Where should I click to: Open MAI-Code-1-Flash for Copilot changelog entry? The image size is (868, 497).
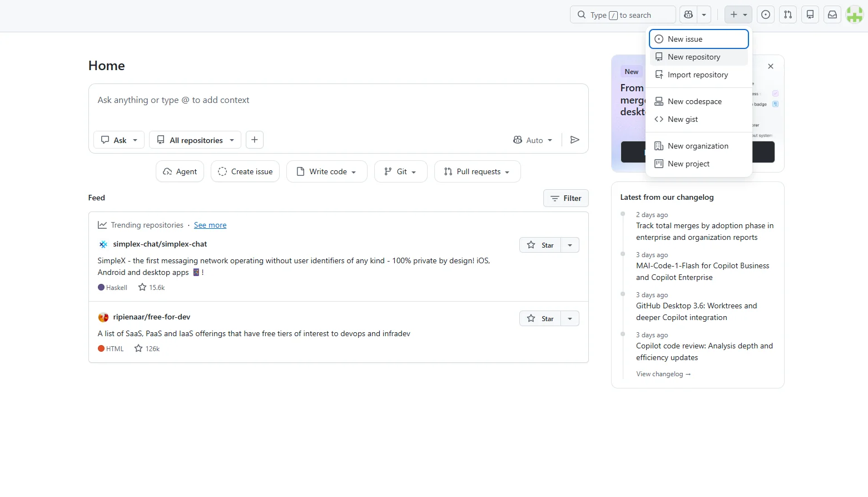pos(703,272)
